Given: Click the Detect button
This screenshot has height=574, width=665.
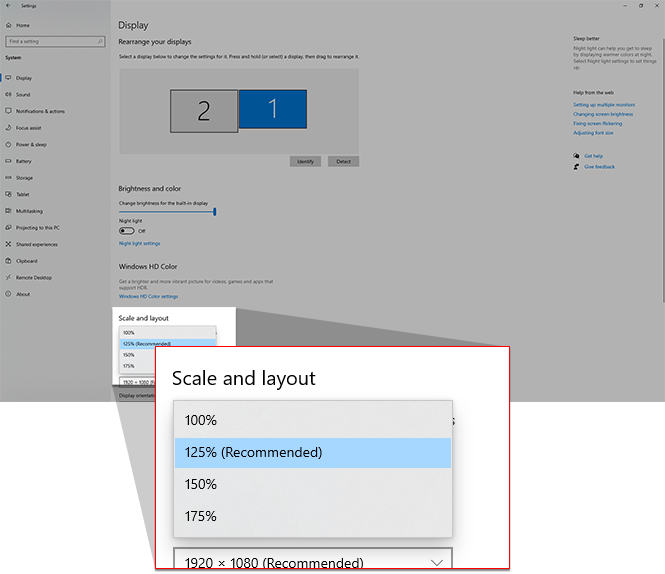Looking at the screenshot, I should 344,161.
